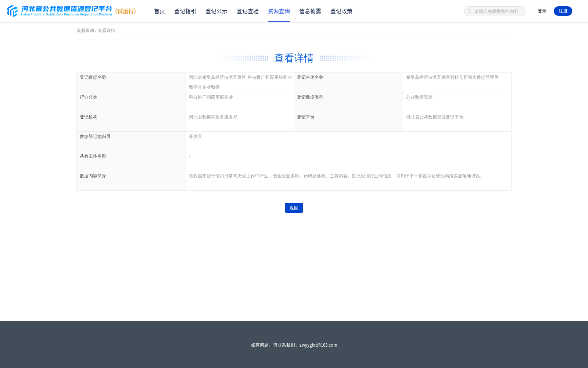This screenshot has height=368, width=588.
Task: Click the platform logo icon
Action: pos(13,11)
